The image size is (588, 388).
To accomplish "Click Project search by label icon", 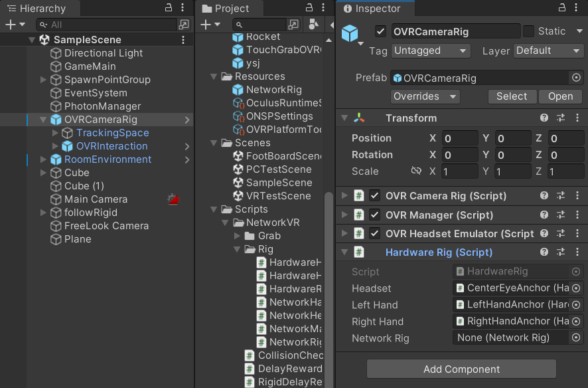I will coord(313,25).
